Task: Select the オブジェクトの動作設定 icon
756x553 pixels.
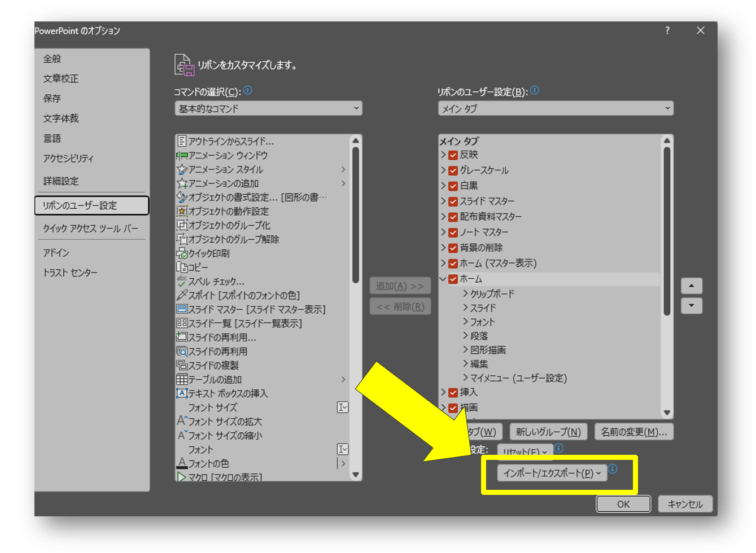Action: (182, 211)
